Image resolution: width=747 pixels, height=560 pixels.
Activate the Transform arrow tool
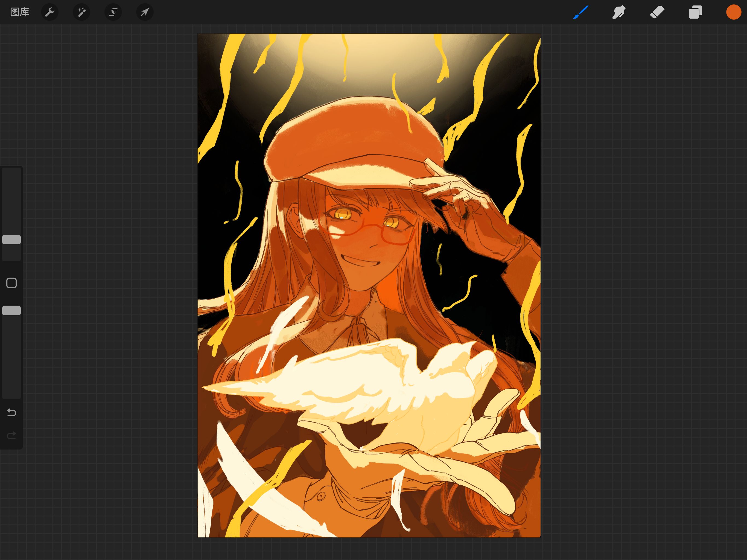145,12
